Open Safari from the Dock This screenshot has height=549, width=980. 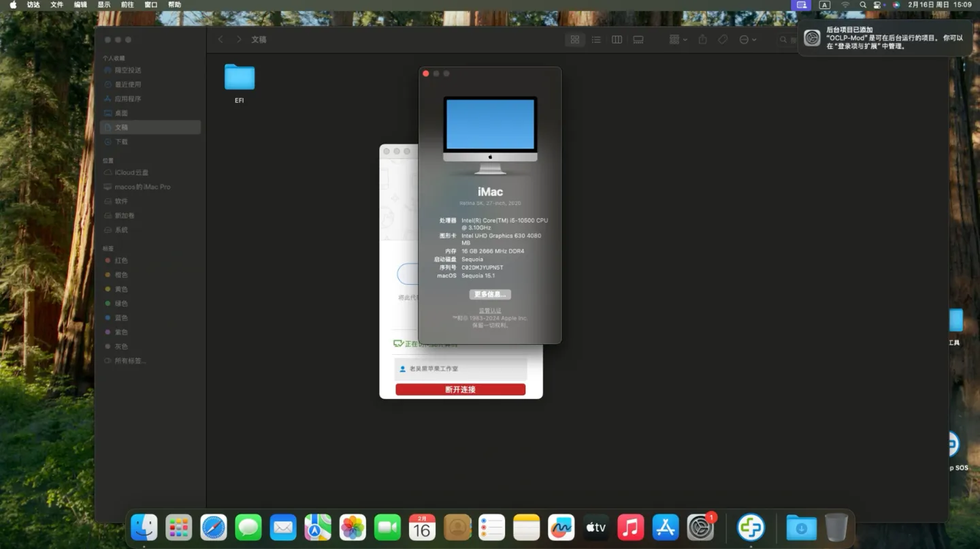click(x=214, y=528)
